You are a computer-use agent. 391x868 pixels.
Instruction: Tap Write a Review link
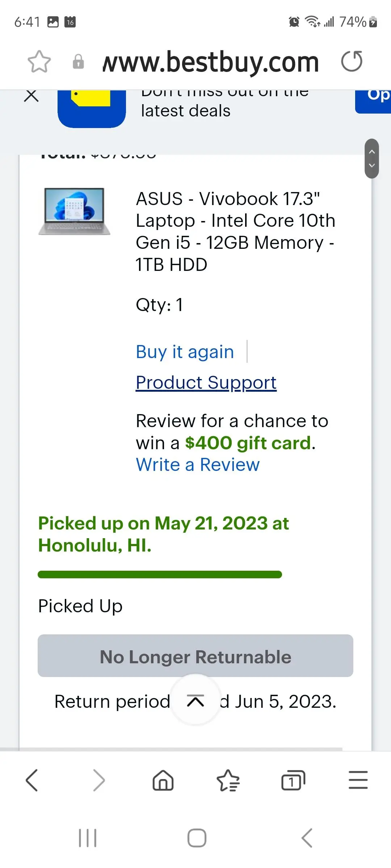click(x=198, y=465)
